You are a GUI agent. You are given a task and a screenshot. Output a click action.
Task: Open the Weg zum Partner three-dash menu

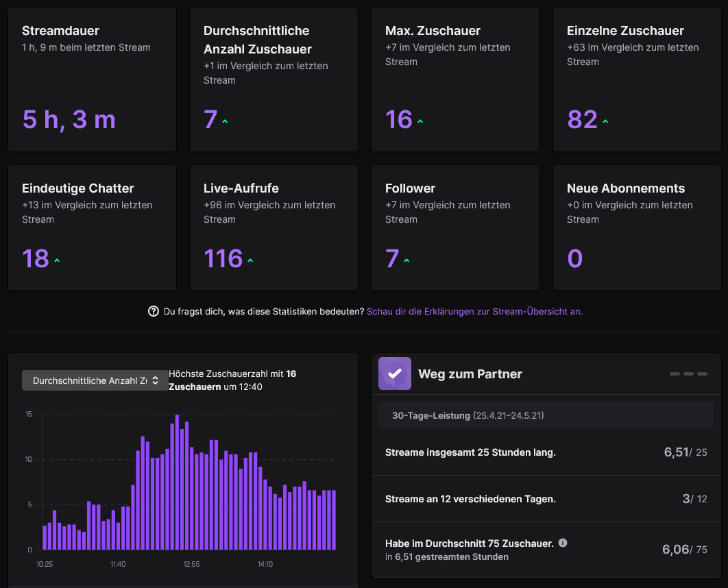pos(688,373)
